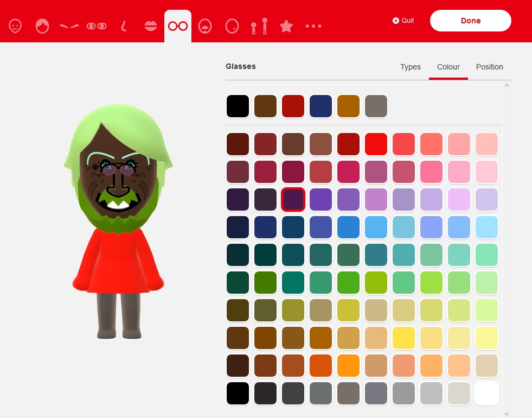The width and height of the screenshot is (532, 418).
Task: Select the sky blue swatch in the blue row
Action: 376,227
